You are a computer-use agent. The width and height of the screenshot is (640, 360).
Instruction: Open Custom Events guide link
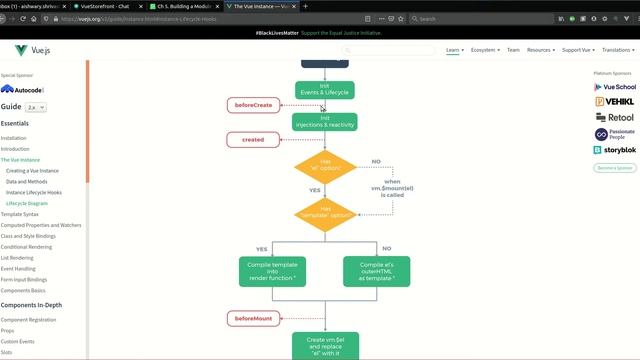coord(18,342)
